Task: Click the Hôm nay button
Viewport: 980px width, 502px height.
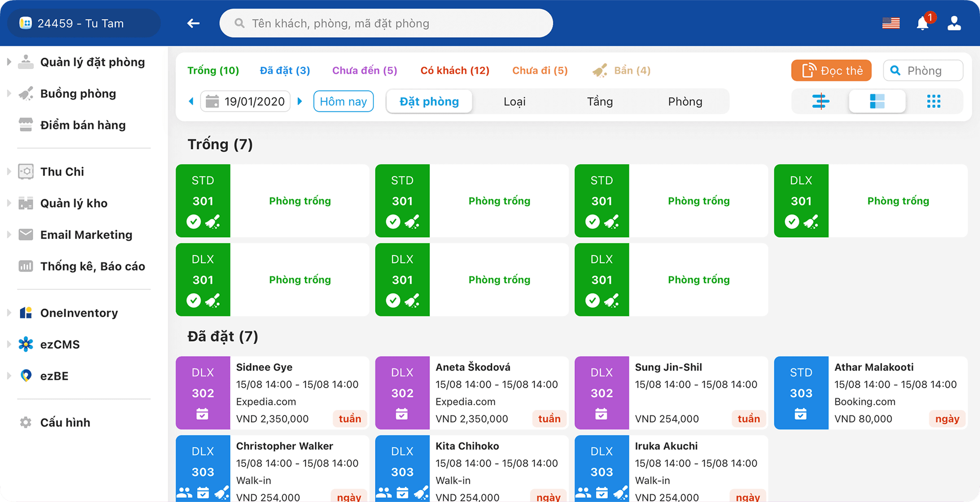Action: pyautogui.click(x=343, y=101)
